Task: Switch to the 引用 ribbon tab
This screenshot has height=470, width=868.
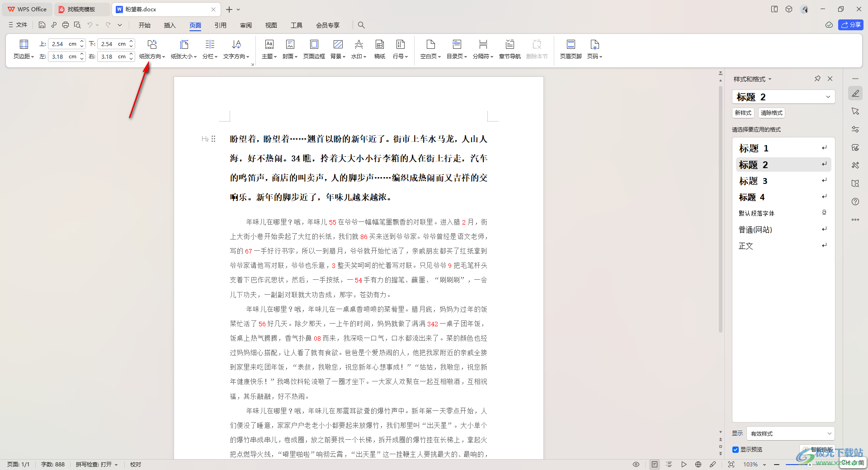Action: (x=221, y=25)
